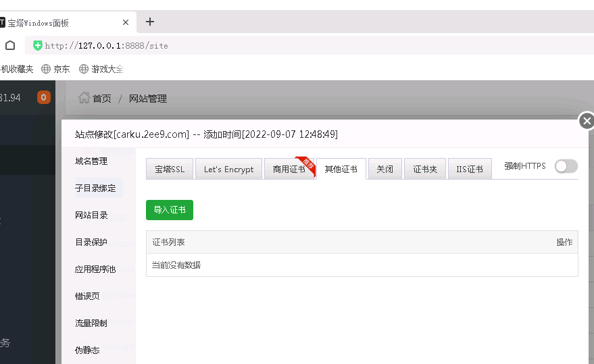Click the green security shield icon

click(x=38, y=46)
